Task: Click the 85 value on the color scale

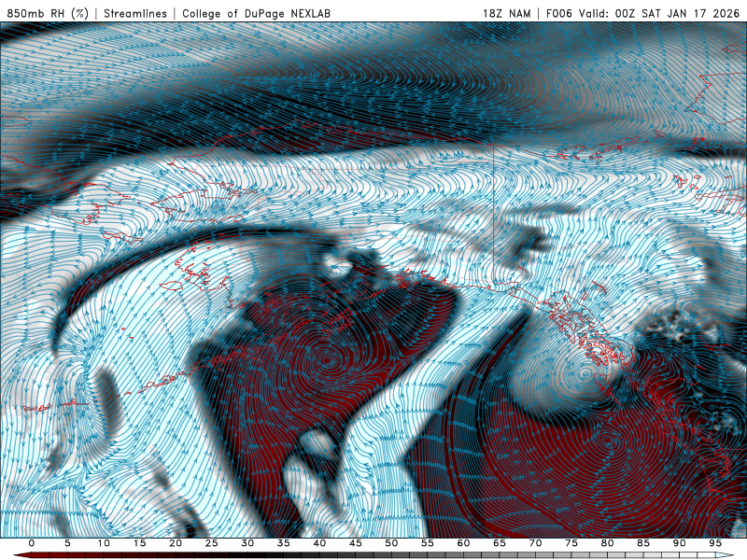Action: click(643, 543)
